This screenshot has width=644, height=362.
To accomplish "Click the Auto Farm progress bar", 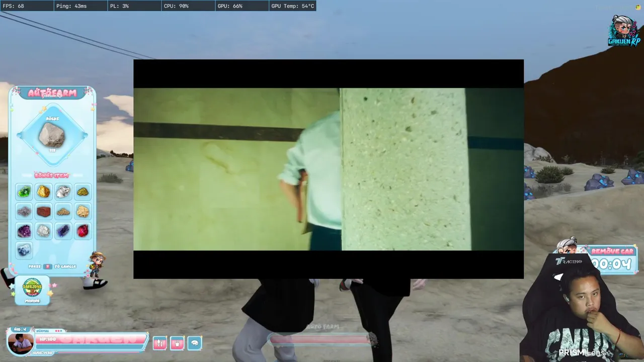I will click(322, 340).
